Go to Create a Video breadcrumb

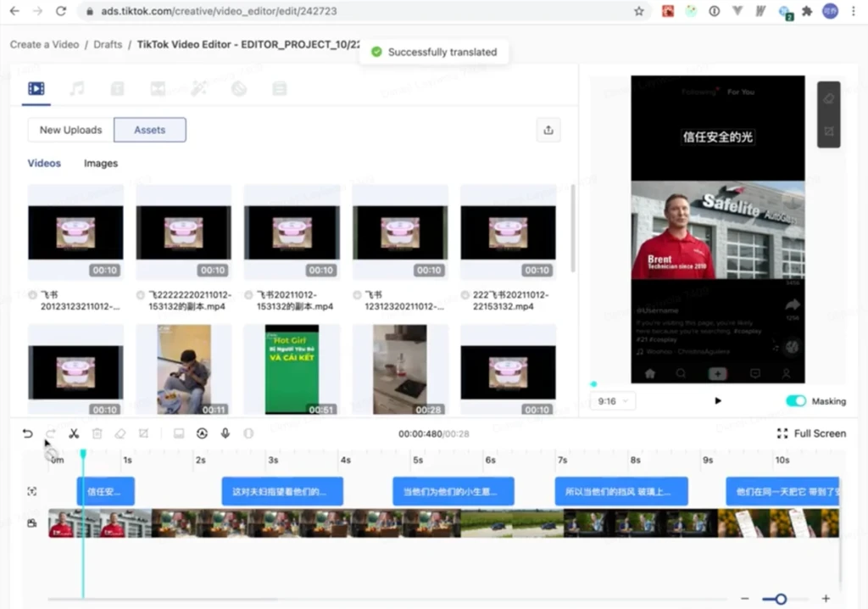coord(44,44)
